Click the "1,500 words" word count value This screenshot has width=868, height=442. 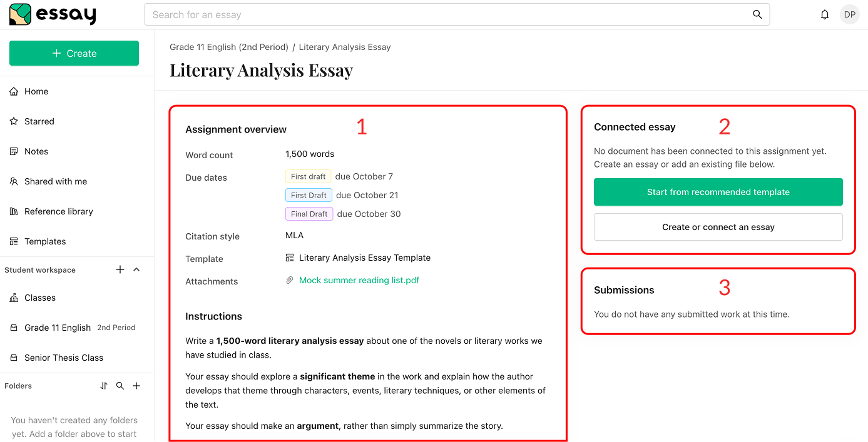click(x=310, y=154)
